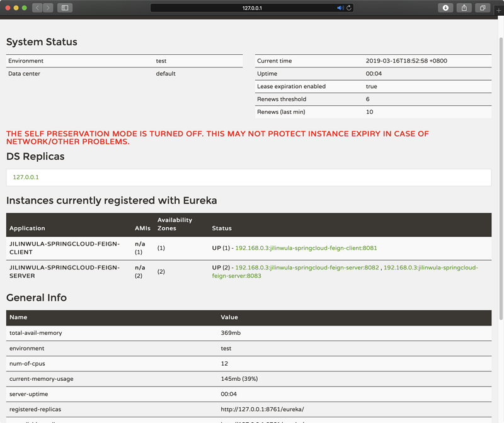Viewport: 504px width, 423px height.
Task: Go back with Safari back arrow
Action: point(37,8)
